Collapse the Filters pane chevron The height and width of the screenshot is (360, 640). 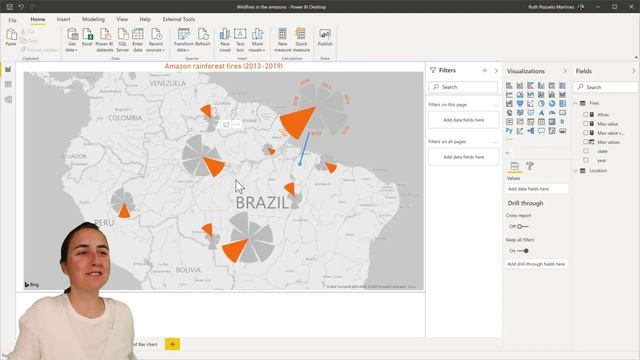tap(496, 70)
